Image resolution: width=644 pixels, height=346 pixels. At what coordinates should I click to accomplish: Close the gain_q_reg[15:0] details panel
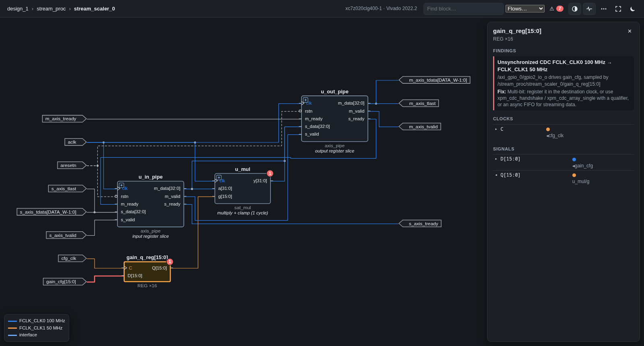[630, 31]
